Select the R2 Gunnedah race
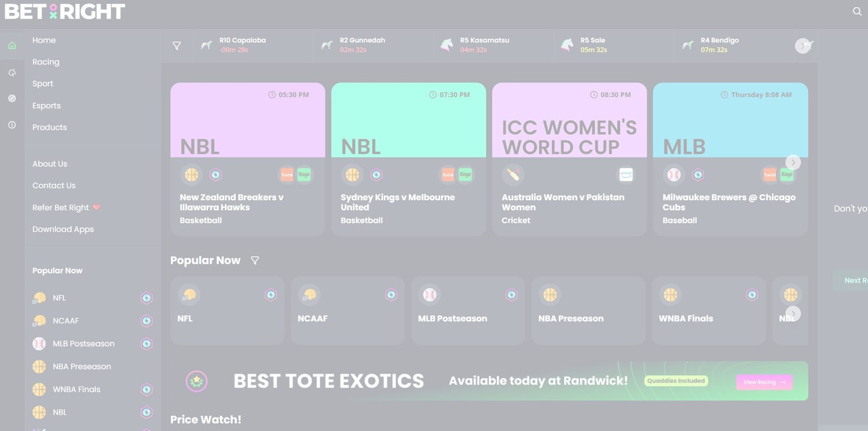This screenshot has width=868, height=431. 362,45
